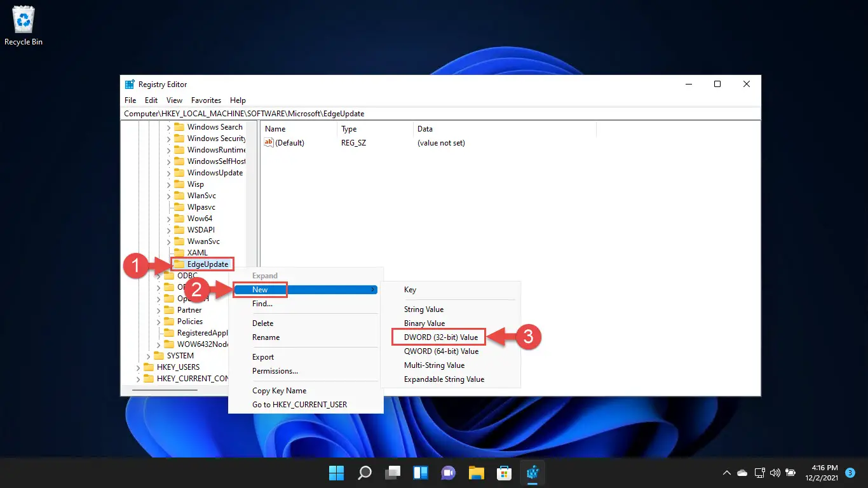Expand the Windows Search key
The image size is (868, 488).
[168, 127]
